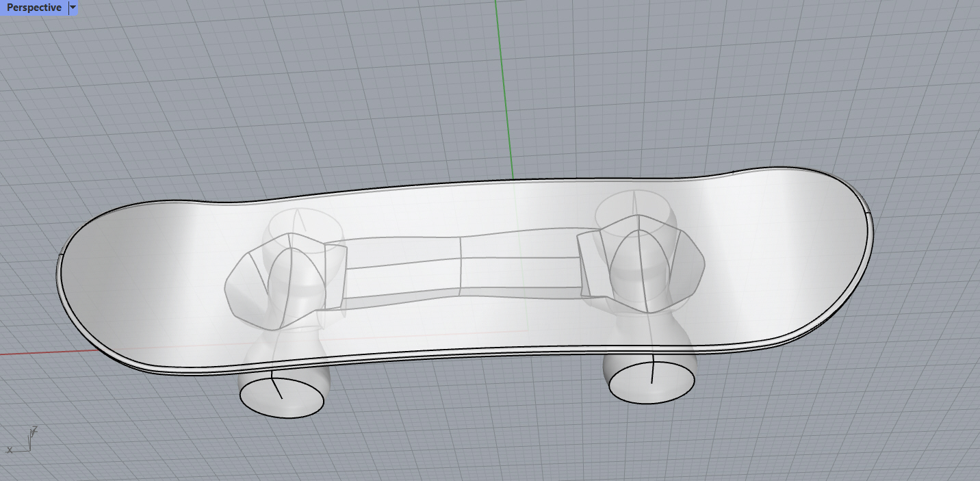Click the Z axis label on gizmo
Viewport: 980px width, 481px height.
pyautogui.click(x=35, y=428)
